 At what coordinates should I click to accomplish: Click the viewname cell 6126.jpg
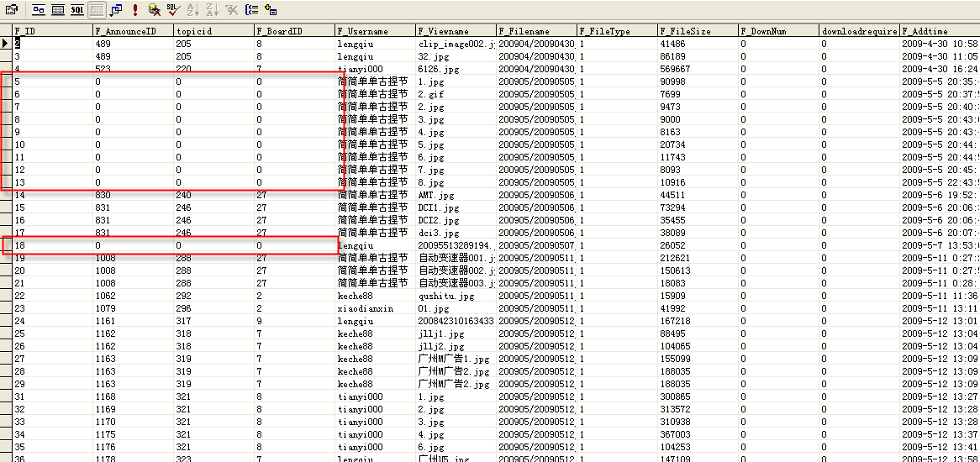[456, 69]
